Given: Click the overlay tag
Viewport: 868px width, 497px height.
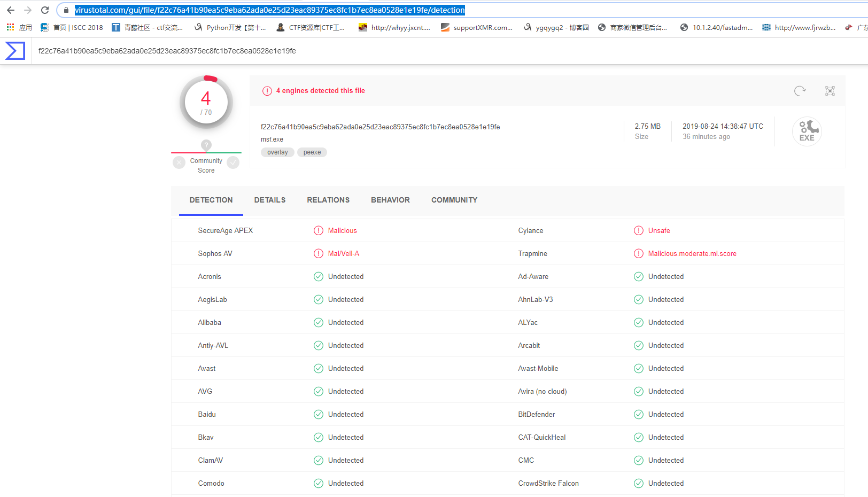Looking at the screenshot, I should (277, 152).
